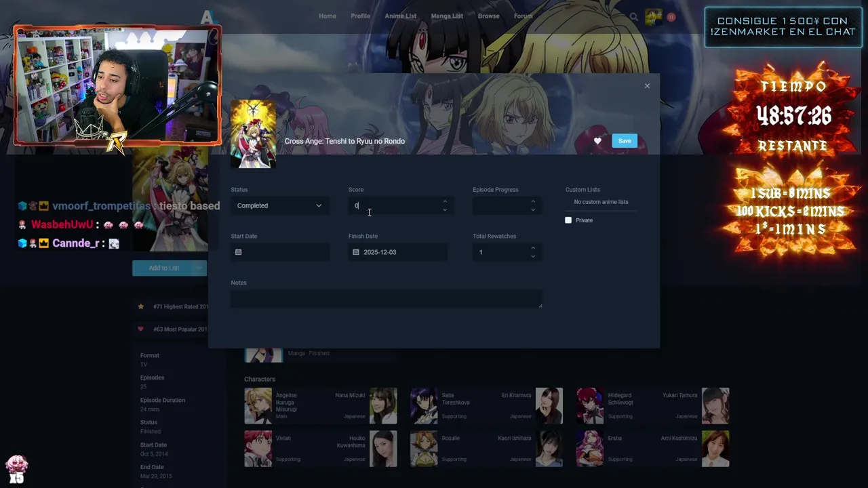Click the 'No custom anime lists' text
This screenshot has height=488, width=868.
(601, 202)
